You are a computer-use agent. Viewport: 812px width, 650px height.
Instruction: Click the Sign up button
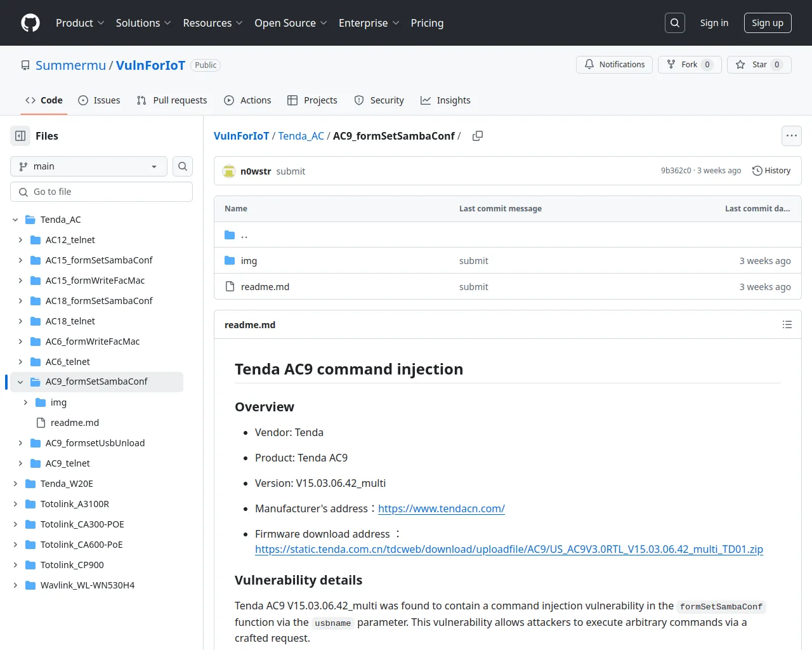(x=768, y=23)
